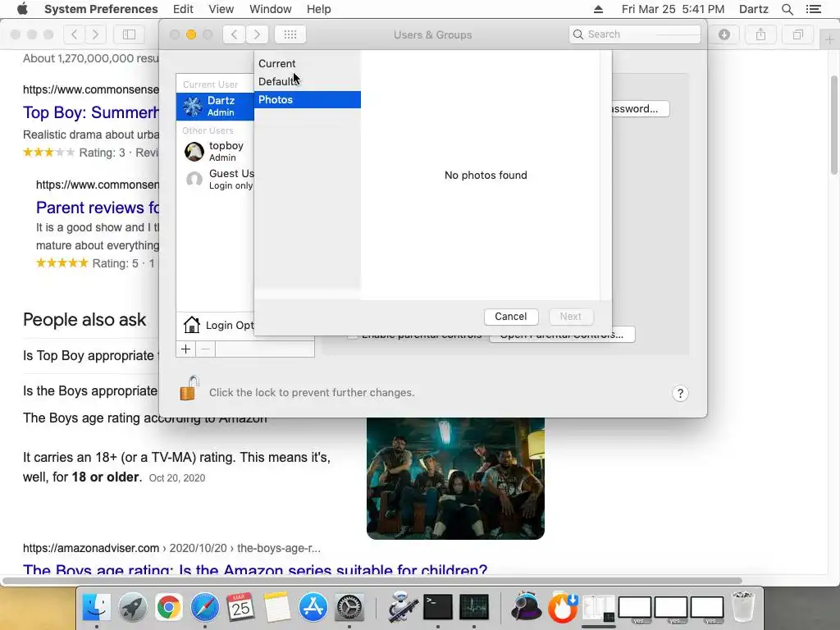Open the hat-and-magnifier app in Dock
This screenshot has width=840, height=630.
pyautogui.click(x=527, y=608)
